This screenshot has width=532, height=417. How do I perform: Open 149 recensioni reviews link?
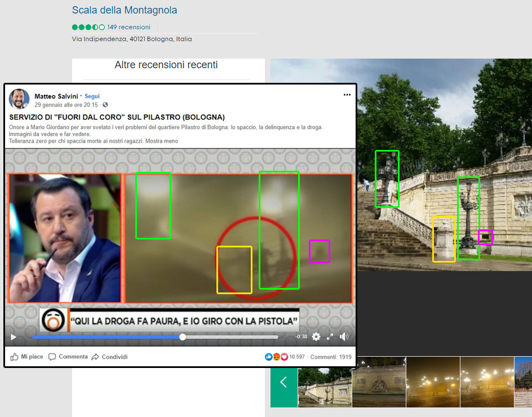click(128, 27)
